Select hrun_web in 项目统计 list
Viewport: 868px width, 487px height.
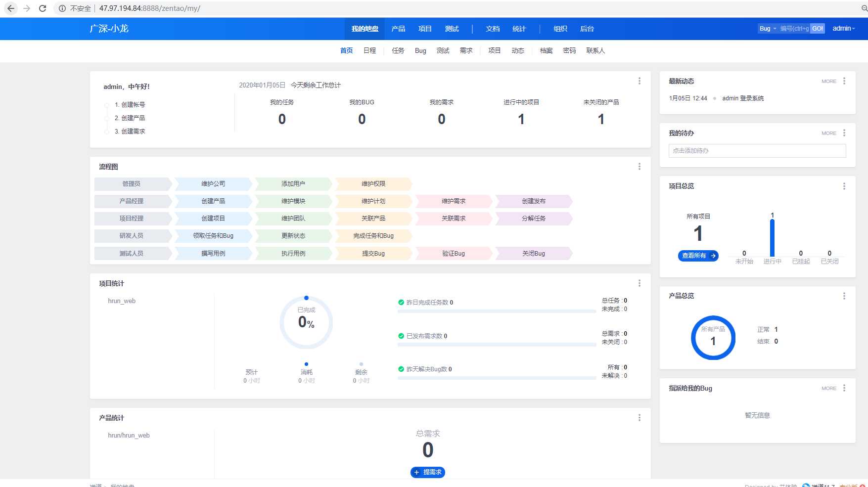coord(122,301)
